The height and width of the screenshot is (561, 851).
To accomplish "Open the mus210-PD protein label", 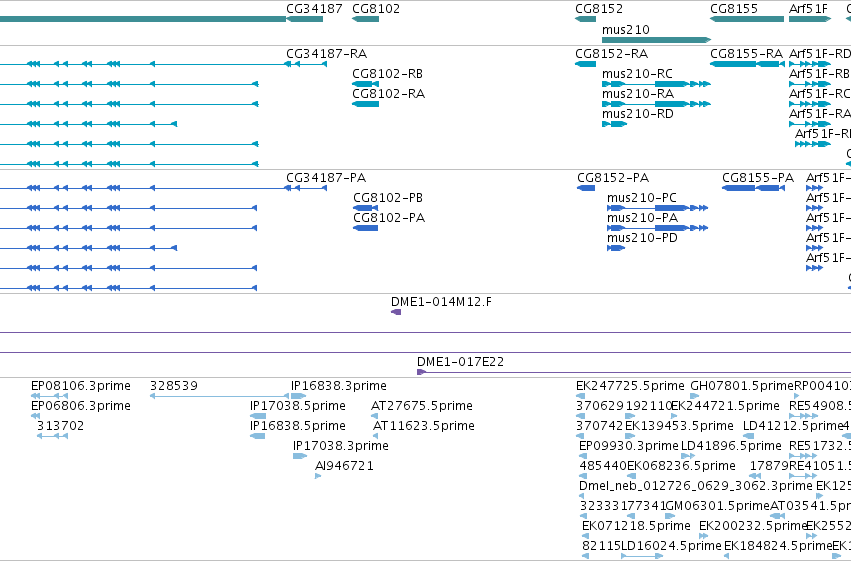I will 643,238.
